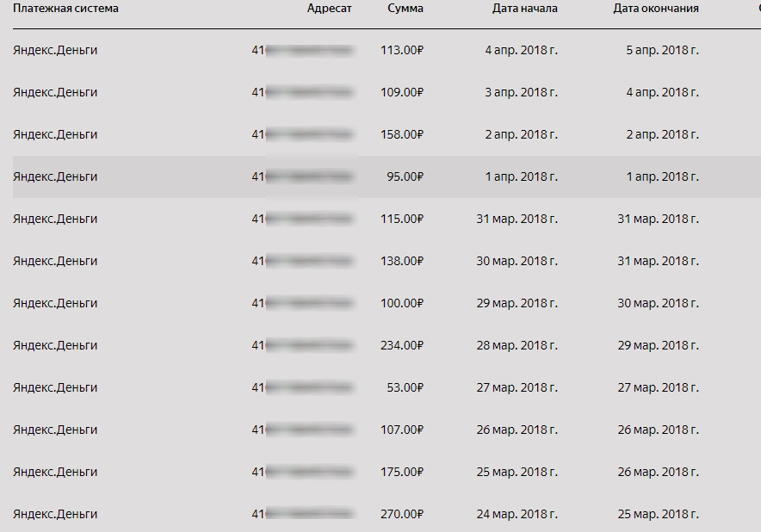Image resolution: width=761 pixels, height=532 pixels.
Task: Select the row with sum 113.00₽
Action: 379,50
